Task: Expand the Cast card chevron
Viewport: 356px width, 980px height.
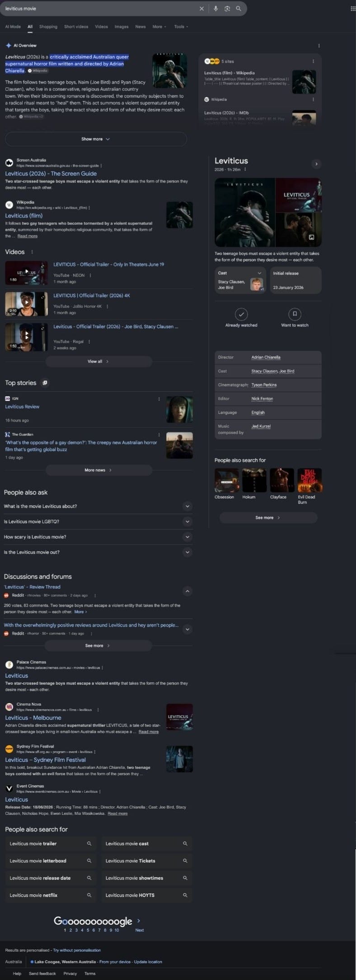Action: (259, 273)
